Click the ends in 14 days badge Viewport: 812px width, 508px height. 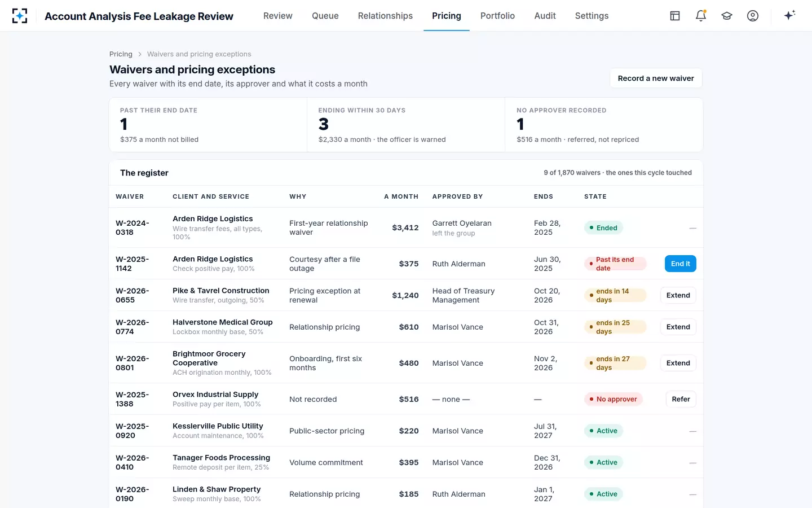pos(615,295)
